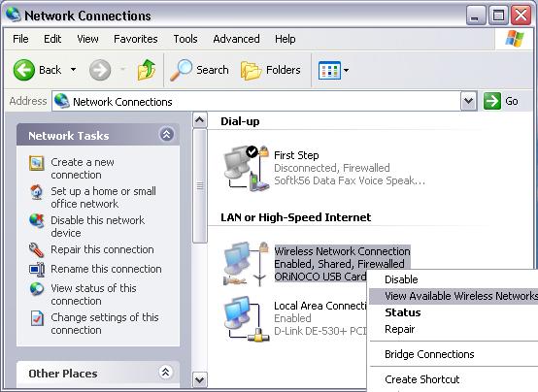Click Rename this connection link

click(x=106, y=269)
